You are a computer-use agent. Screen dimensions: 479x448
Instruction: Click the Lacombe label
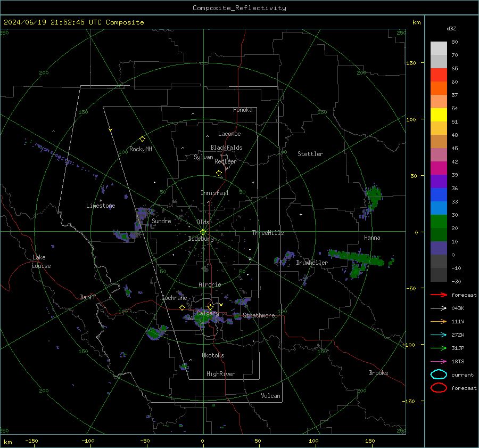pyautogui.click(x=229, y=134)
